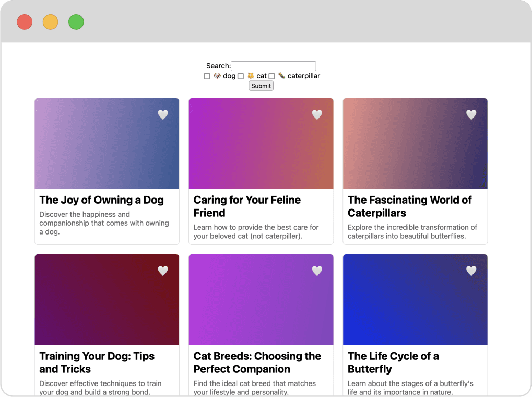Click the heart on the Caterpillars card
The image size is (532, 397).
pos(471,114)
